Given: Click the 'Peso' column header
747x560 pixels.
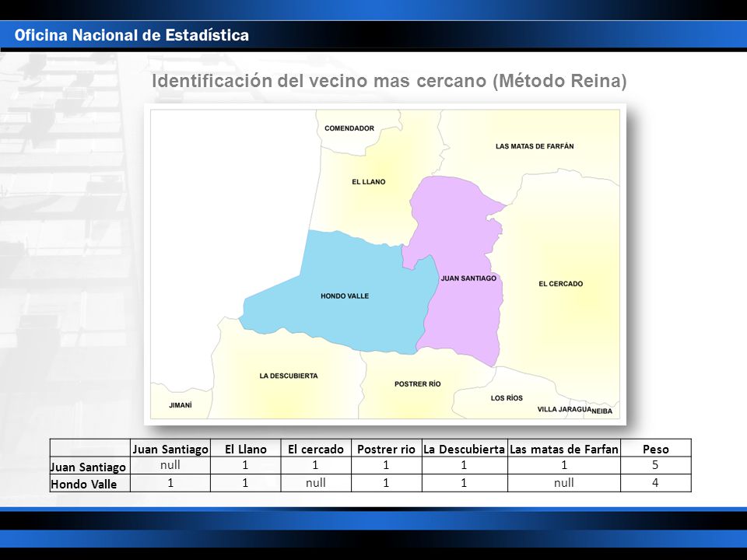Looking at the screenshot, I should point(655,449).
